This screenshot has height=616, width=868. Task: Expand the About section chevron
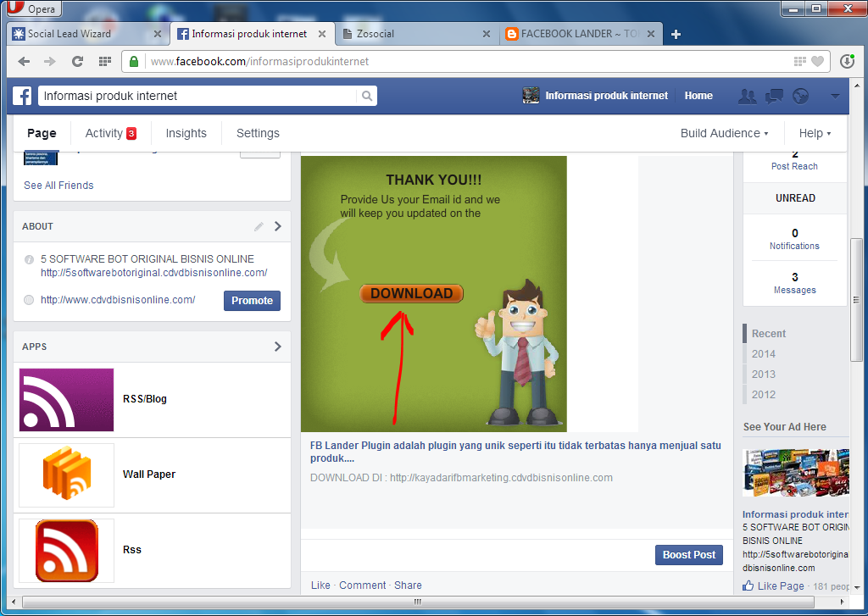(278, 226)
